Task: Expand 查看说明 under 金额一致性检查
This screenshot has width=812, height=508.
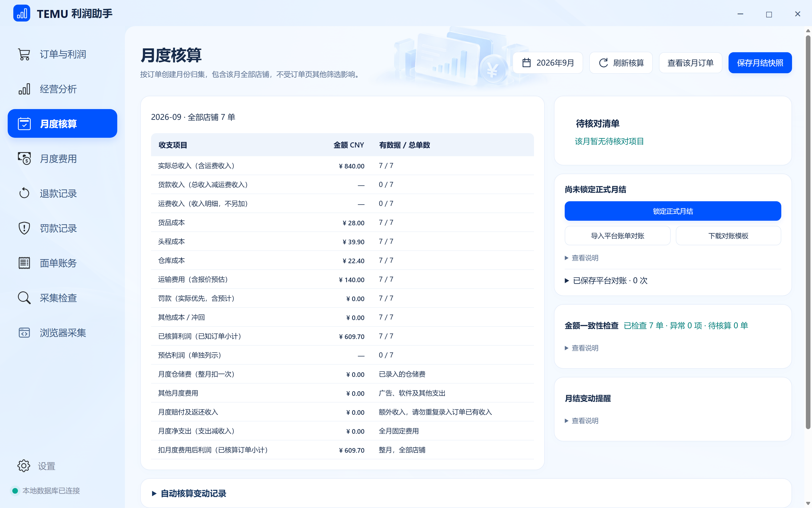Action: [582, 348]
